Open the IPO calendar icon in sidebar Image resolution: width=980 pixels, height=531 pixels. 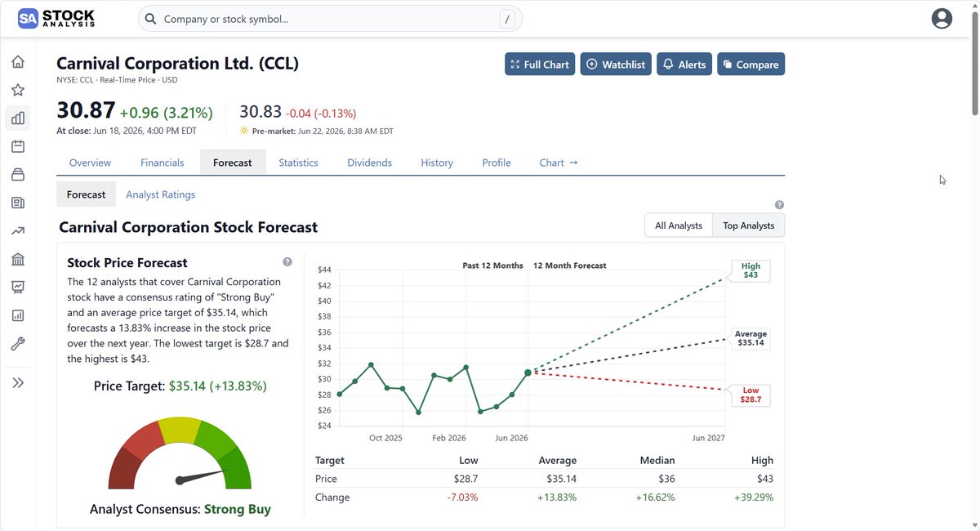coord(18,146)
